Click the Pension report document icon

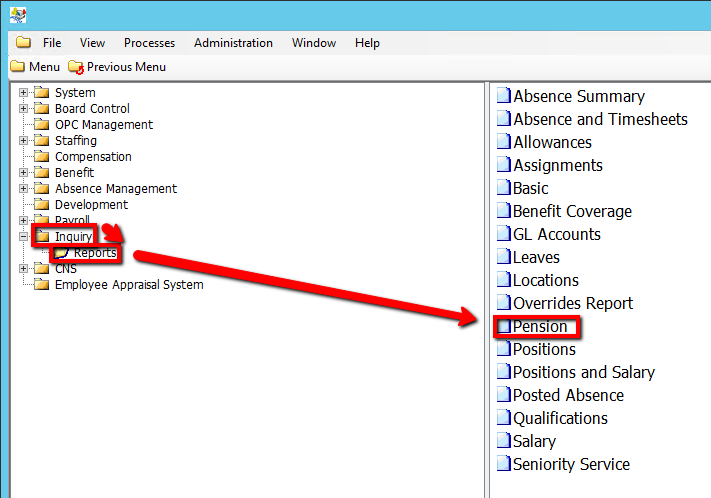tap(504, 327)
